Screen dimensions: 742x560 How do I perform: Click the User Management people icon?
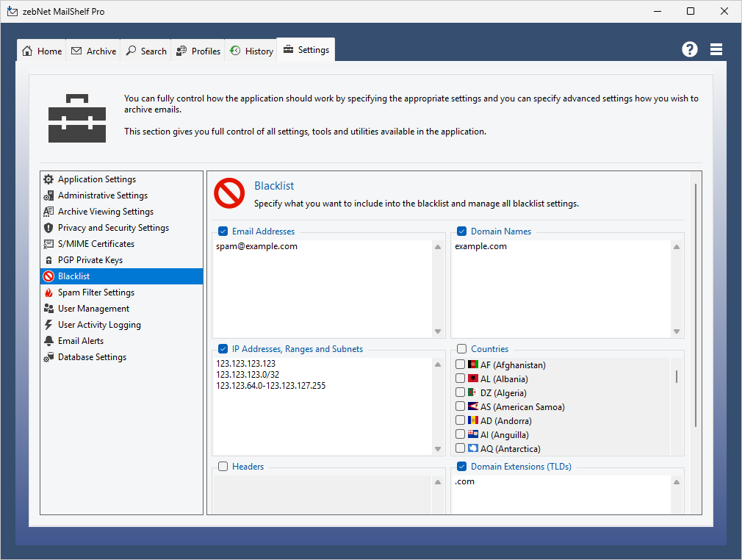[x=49, y=309]
